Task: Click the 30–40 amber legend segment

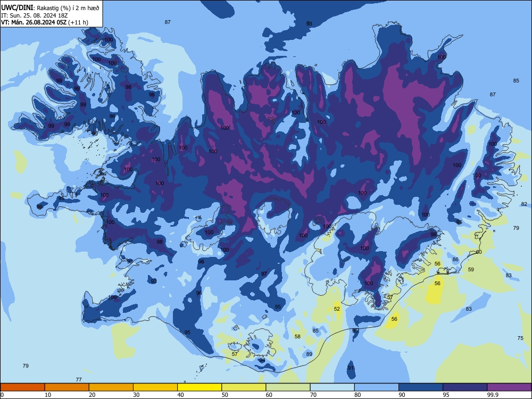Action: click(155, 387)
